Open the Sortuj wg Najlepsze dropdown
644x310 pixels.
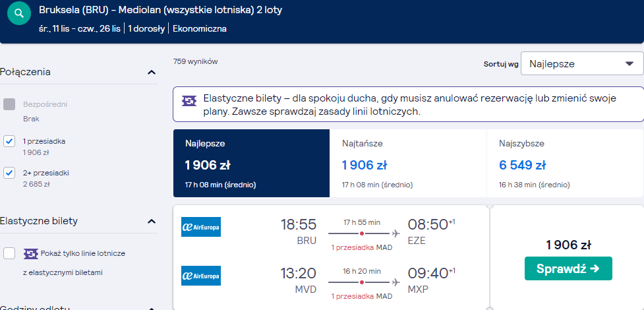[582, 64]
